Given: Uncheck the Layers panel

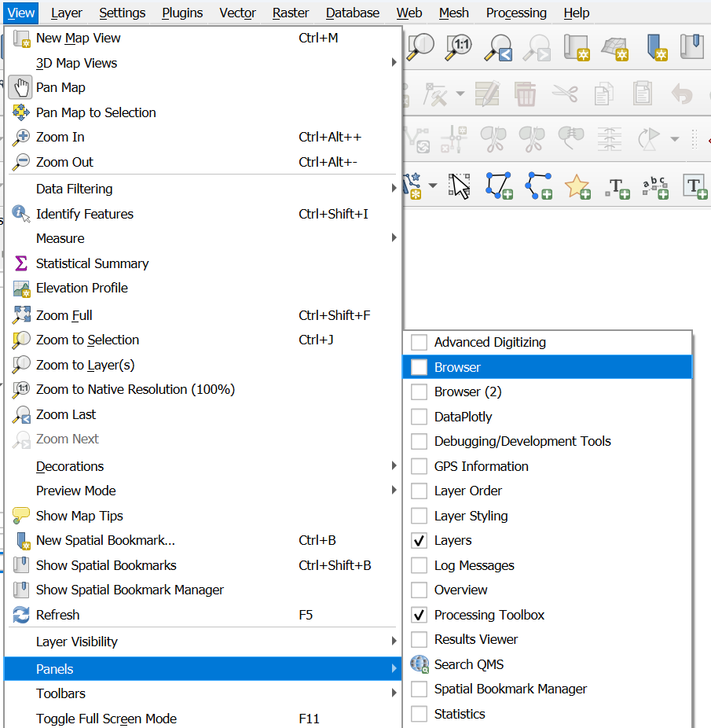Looking at the screenshot, I should pyautogui.click(x=420, y=541).
